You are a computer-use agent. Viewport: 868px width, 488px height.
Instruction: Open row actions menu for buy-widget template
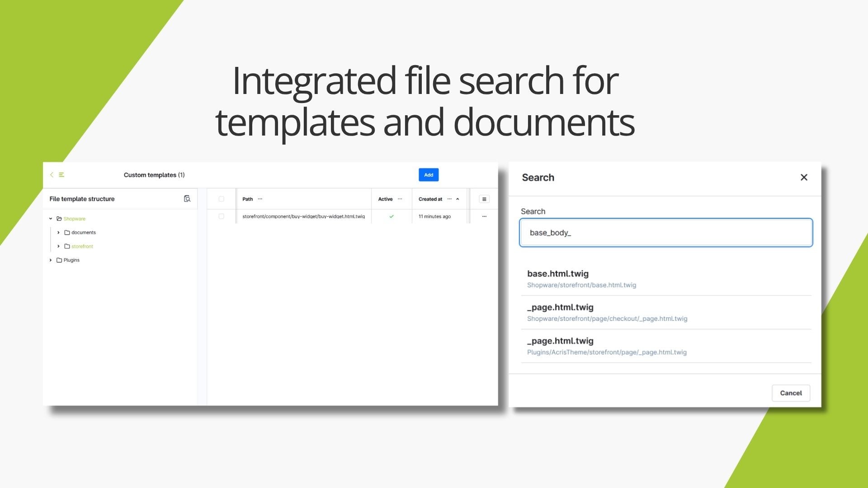(x=484, y=216)
